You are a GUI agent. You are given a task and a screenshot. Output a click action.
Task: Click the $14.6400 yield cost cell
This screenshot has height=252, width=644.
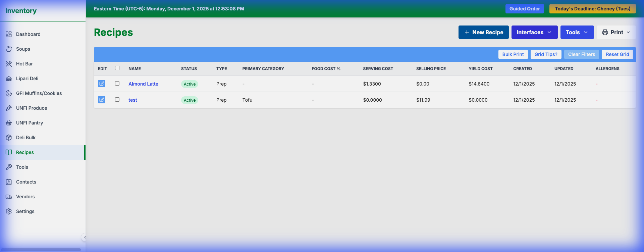pyautogui.click(x=479, y=84)
